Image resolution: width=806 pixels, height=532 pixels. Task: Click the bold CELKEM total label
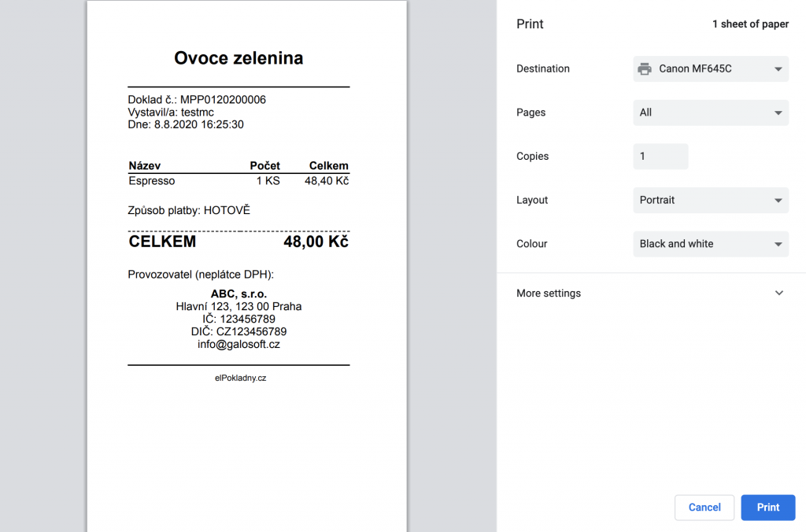[x=162, y=242]
